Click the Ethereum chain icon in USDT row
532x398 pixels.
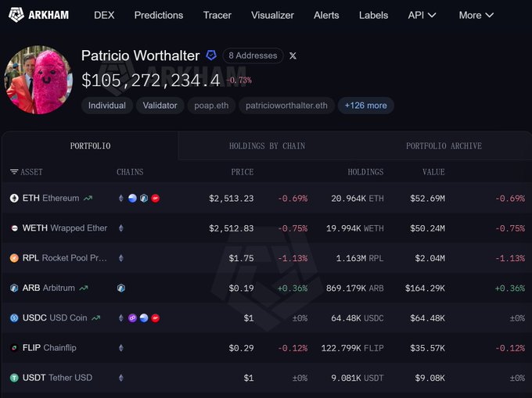pyautogui.click(x=121, y=378)
